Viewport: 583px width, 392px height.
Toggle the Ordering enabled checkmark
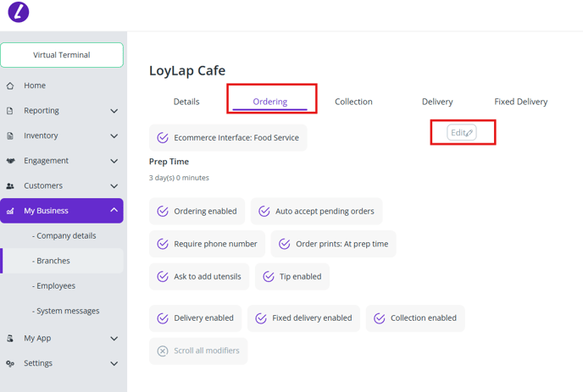163,212
